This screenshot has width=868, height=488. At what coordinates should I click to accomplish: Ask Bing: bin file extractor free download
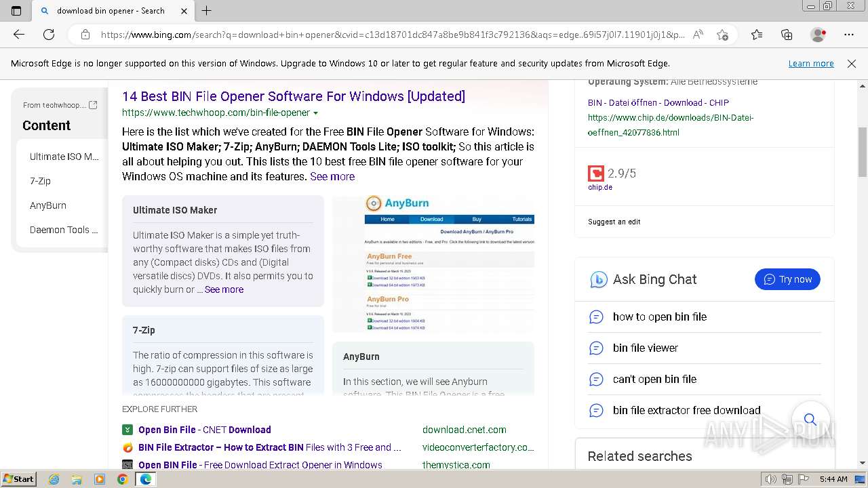(687, 410)
